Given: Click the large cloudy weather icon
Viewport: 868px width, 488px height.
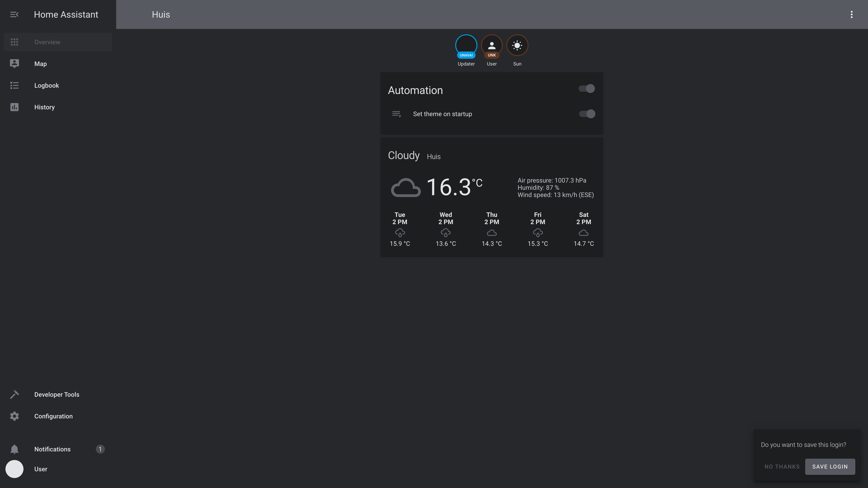Looking at the screenshot, I should 406,187.
